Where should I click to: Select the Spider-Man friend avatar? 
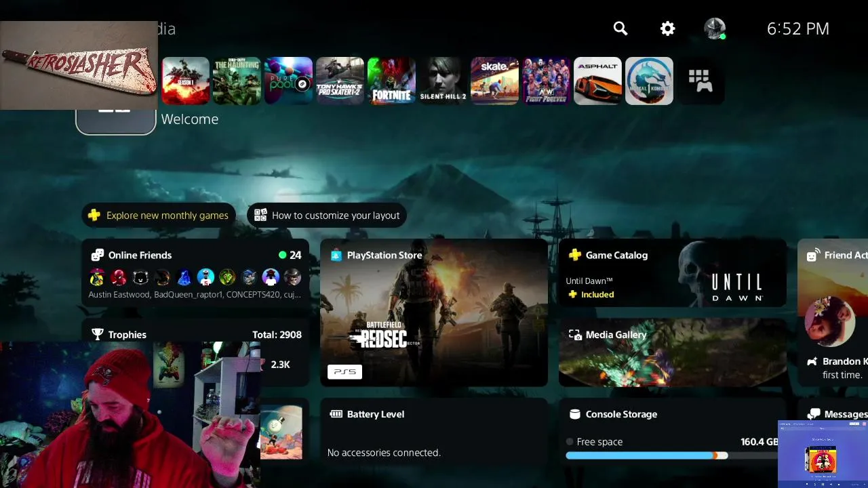(119, 277)
